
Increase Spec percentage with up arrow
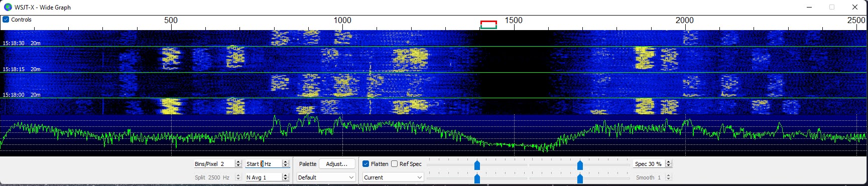[x=668, y=162]
